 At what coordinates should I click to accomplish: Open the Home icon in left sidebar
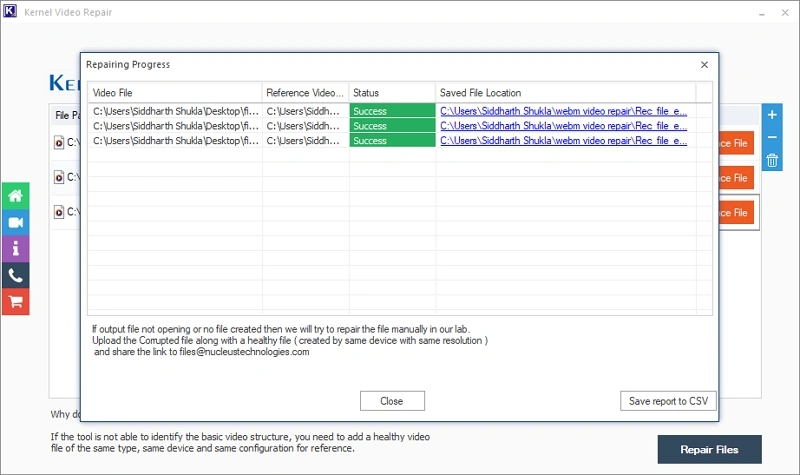15,196
